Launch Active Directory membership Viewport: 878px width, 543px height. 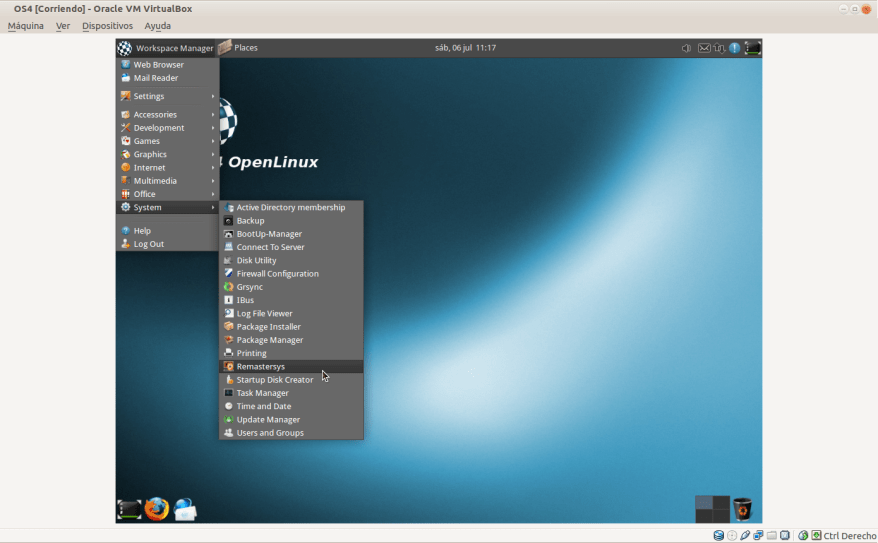click(291, 207)
